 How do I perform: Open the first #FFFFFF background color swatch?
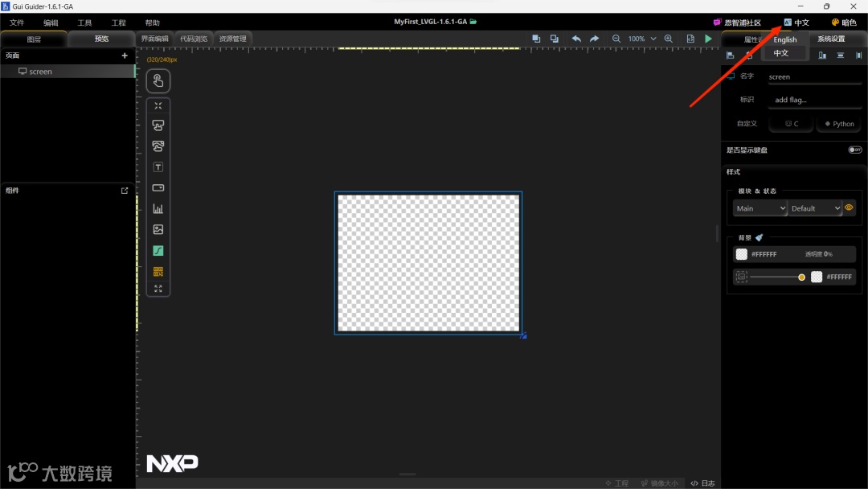tap(741, 253)
